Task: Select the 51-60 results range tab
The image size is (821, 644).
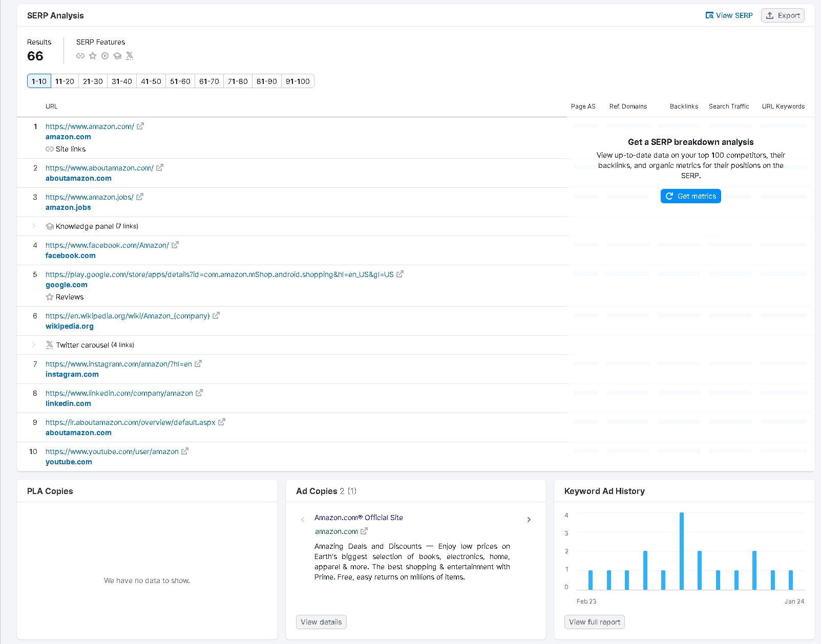Action: (x=180, y=81)
